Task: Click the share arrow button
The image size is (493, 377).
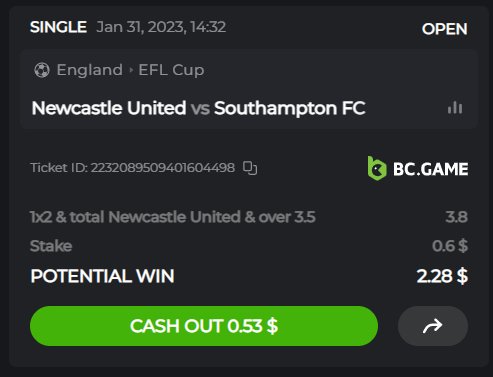Action: (433, 326)
